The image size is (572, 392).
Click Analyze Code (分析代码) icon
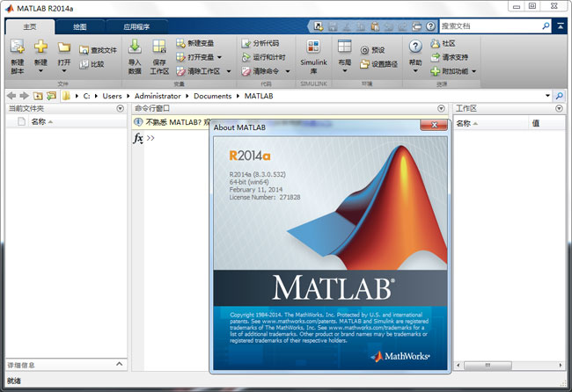click(246, 43)
